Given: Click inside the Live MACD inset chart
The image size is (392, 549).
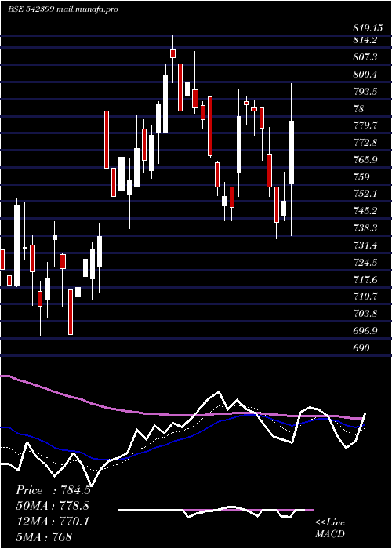Looking at the screenshot, I should point(216,510).
